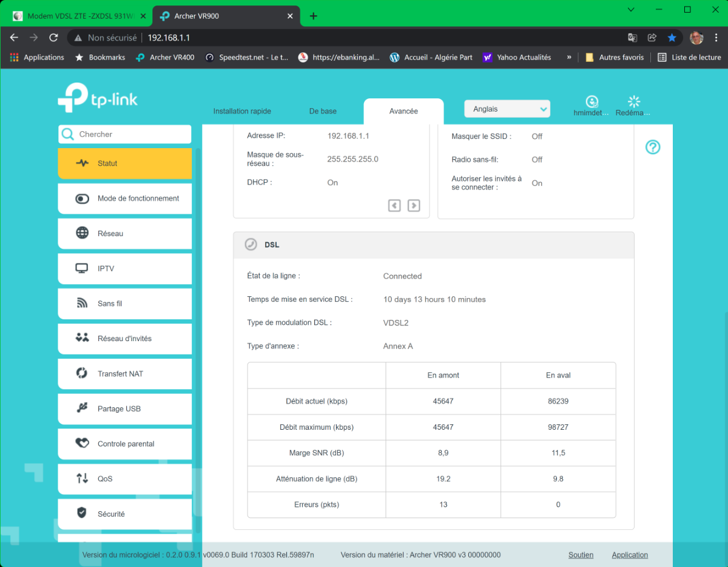Click the tp-link logo
This screenshot has height=567, width=728.
(x=98, y=97)
